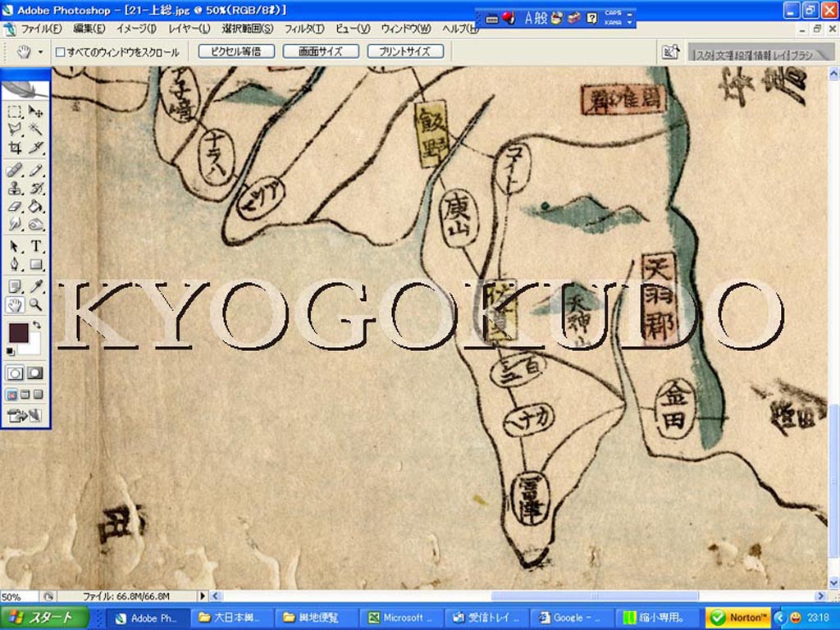The width and height of the screenshot is (840, 630).
Task: Switch to the 輿地便覧 folder in taskbar
Action: tap(316, 618)
